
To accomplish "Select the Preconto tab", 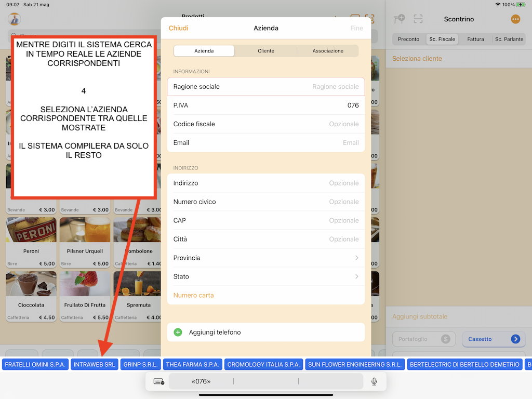I will (x=408, y=39).
